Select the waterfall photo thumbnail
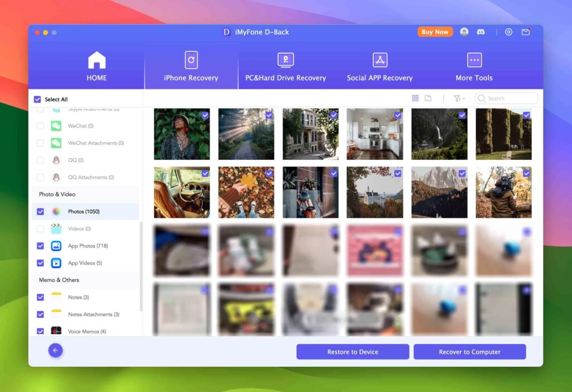572x392 pixels. [x=439, y=135]
